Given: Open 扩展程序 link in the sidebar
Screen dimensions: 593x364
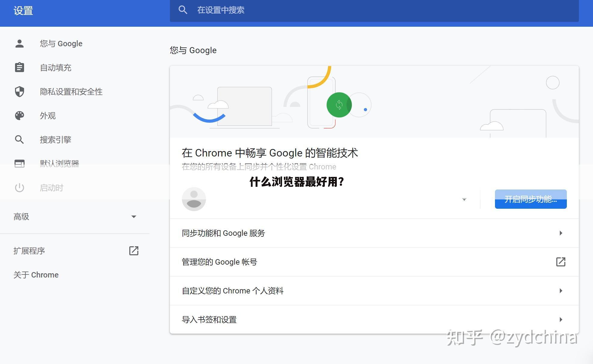Looking at the screenshot, I should [29, 251].
